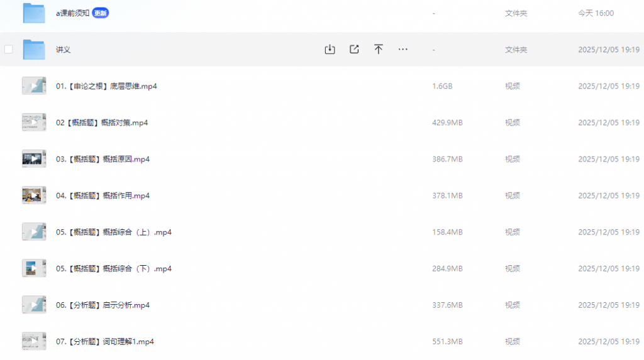Click the 更新 badge next to a课前须知
The width and height of the screenshot is (644, 360).
[100, 13]
